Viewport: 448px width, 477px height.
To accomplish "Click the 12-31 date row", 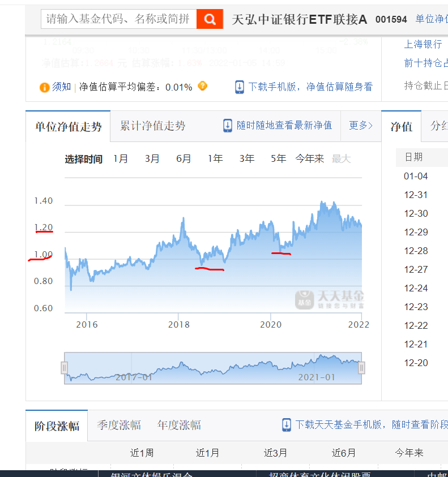I will [416, 195].
